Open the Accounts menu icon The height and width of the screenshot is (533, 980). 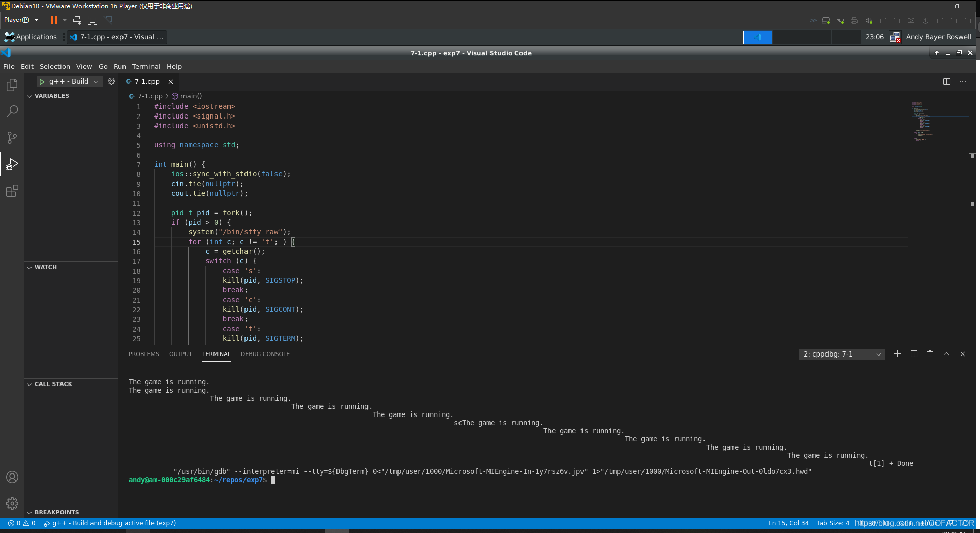click(x=12, y=477)
